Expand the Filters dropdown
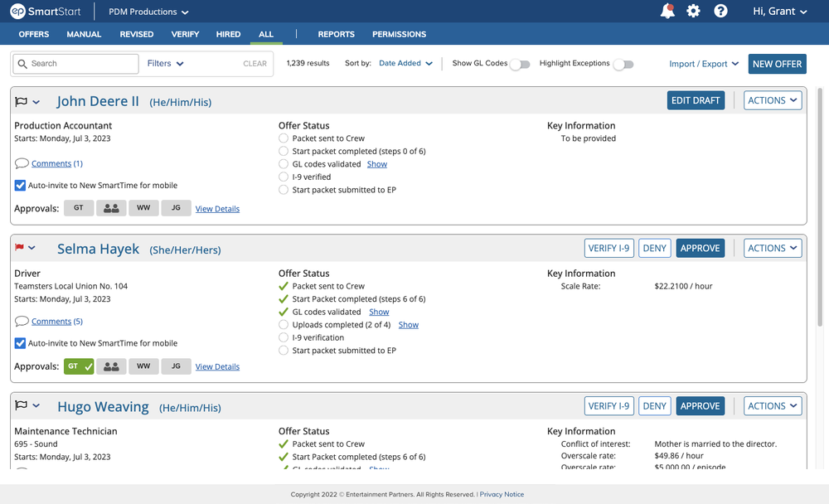829x504 pixels. (x=166, y=64)
